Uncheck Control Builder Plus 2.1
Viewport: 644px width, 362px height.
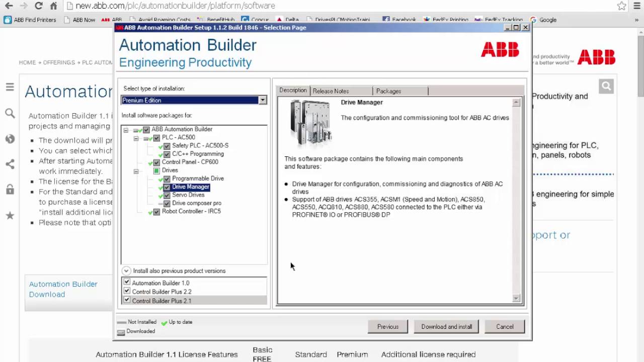tap(127, 300)
